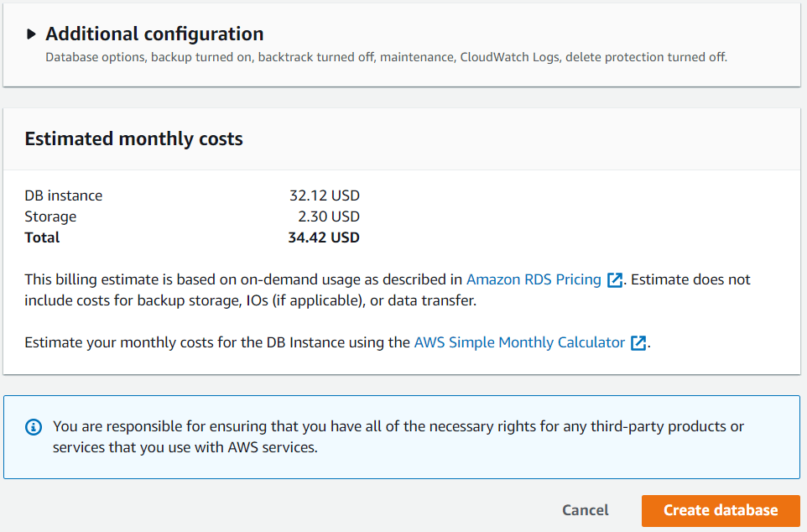807x532 pixels.
Task: Click the Additional configuration heading
Action: (154, 34)
